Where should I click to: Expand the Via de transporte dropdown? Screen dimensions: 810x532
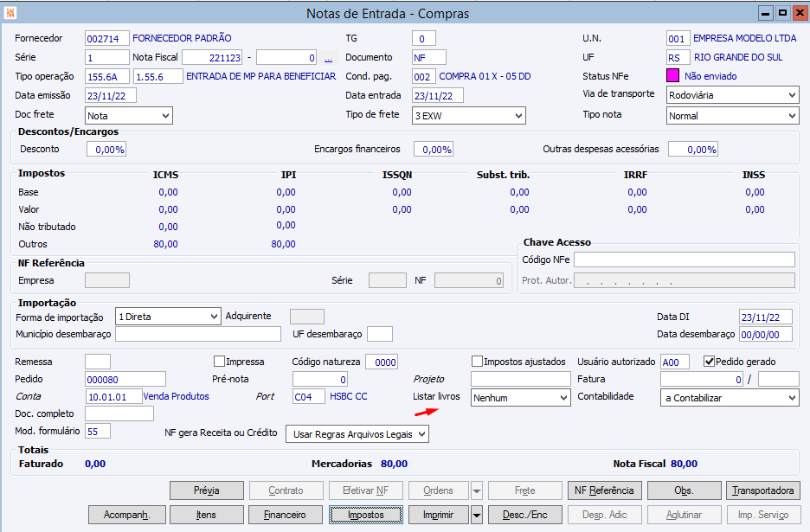click(x=732, y=95)
